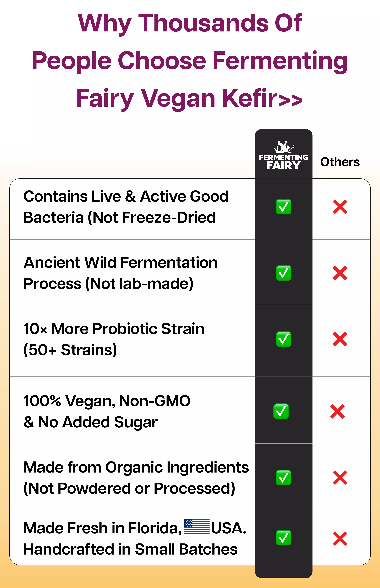The height and width of the screenshot is (588, 380).
Task: Click the Others column header
Action: click(340, 162)
